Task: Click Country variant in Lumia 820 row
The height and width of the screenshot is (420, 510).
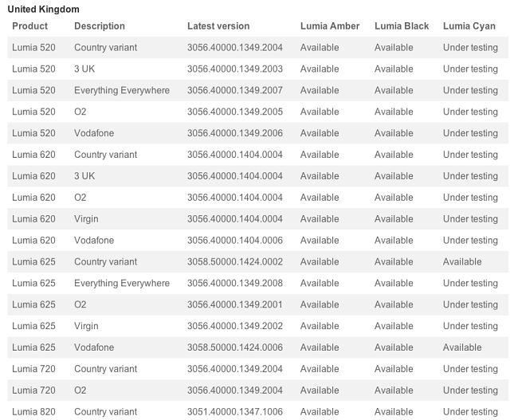Action: click(105, 412)
